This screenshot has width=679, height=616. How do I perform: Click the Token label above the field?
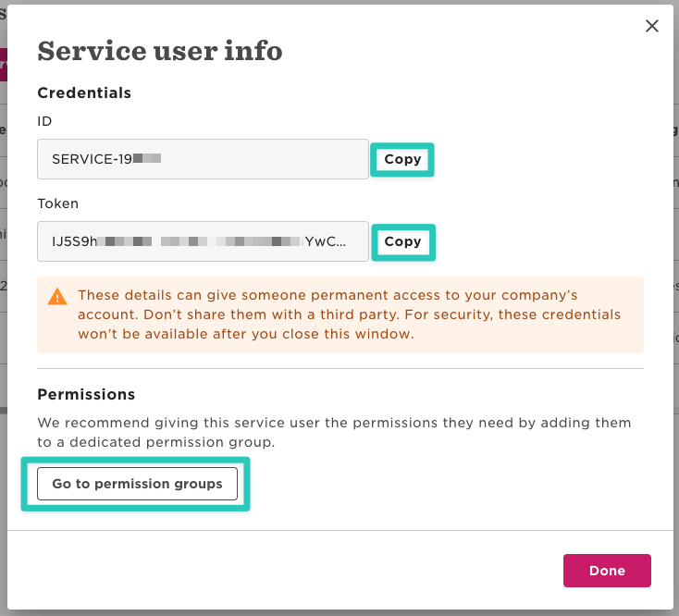(56, 203)
